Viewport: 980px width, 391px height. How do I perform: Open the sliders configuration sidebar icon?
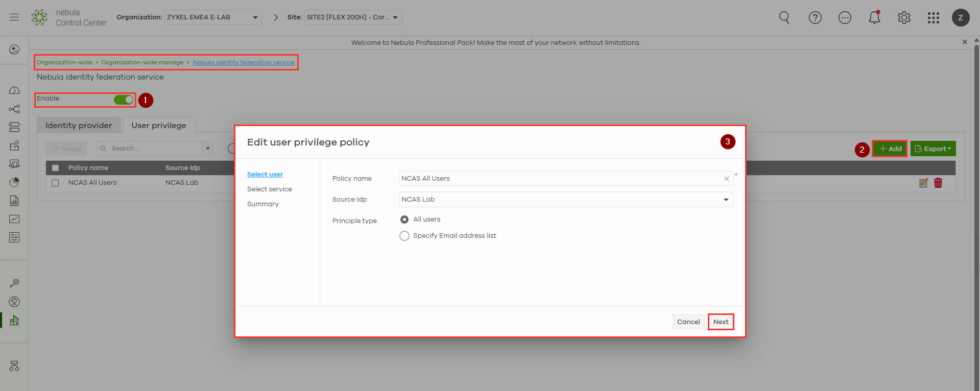click(x=14, y=237)
